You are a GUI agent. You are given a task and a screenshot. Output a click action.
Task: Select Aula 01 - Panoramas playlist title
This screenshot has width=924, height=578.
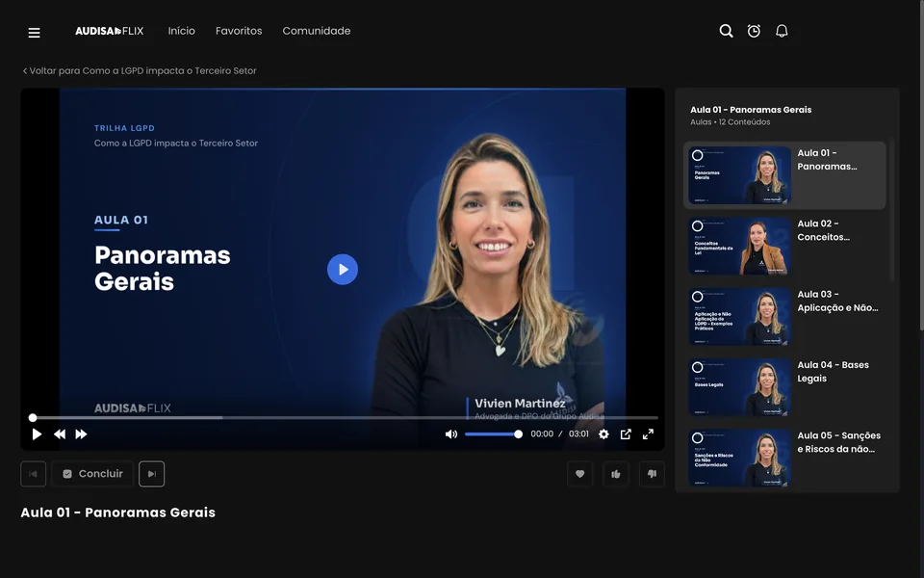(827, 160)
